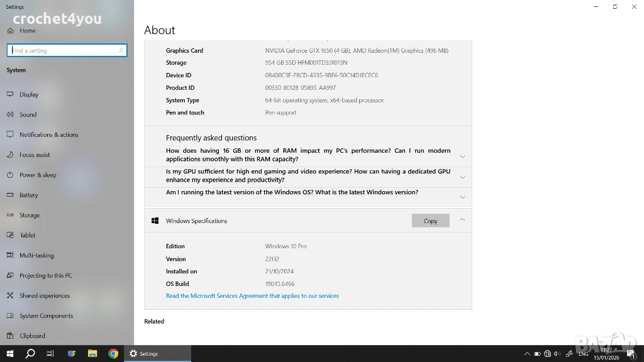Image resolution: width=644 pixels, height=362 pixels.
Task: Select Multi-tasking in the sidebar menu
Action: coord(36,255)
